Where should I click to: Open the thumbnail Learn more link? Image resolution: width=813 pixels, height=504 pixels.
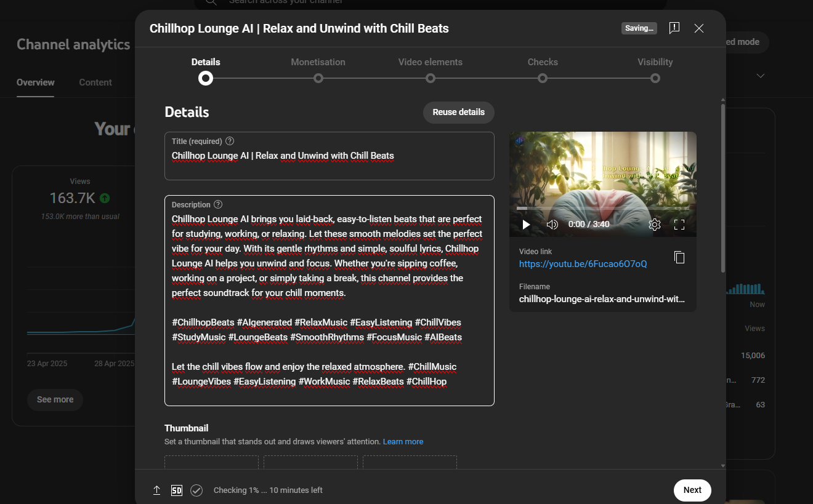coord(403,442)
